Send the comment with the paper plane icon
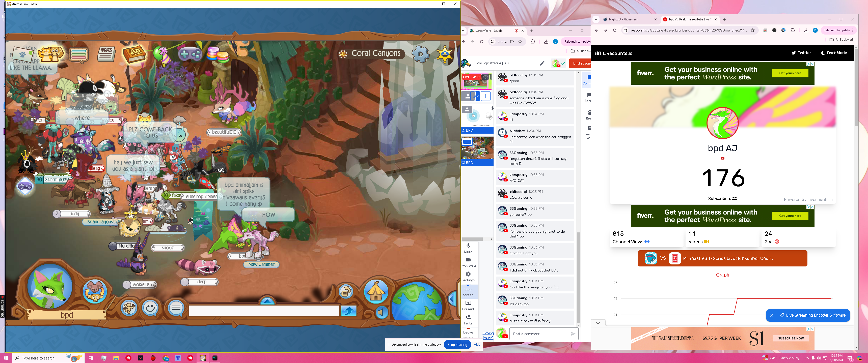The width and height of the screenshot is (868, 363). [x=573, y=334]
